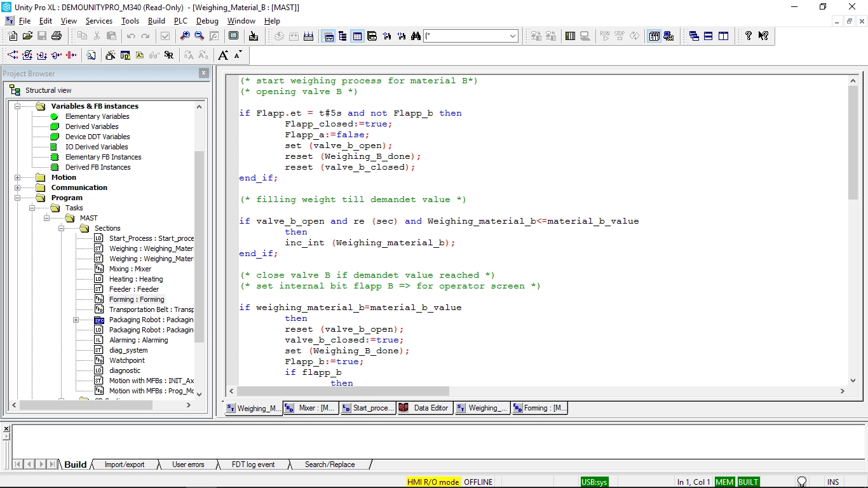
Task: Select the Watchpoint section
Action: (x=127, y=360)
